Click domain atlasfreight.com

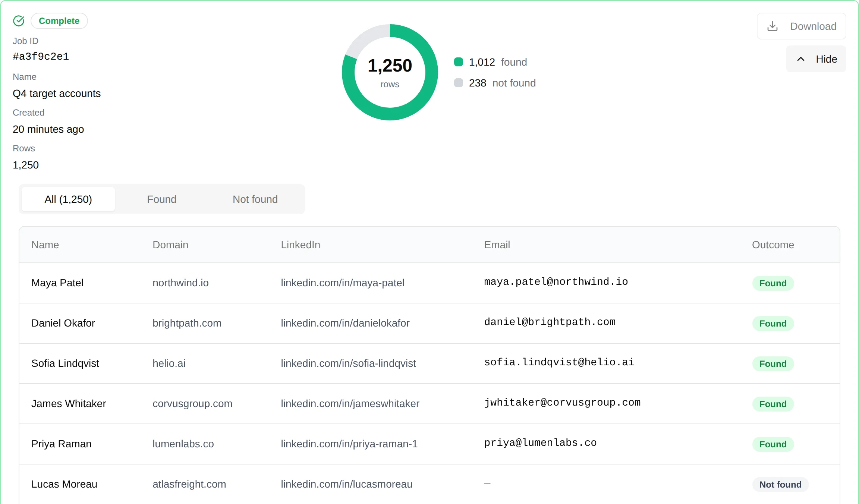[x=189, y=484]
